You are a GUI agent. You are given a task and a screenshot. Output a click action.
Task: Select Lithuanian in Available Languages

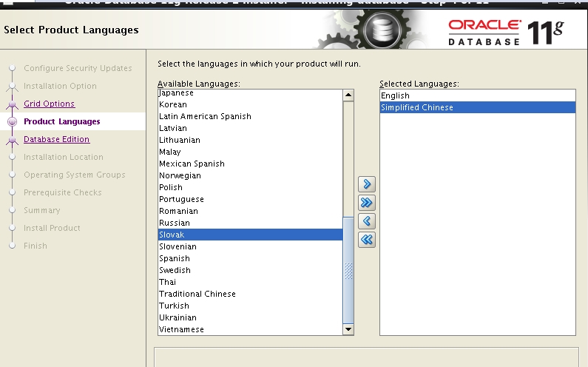point(250,140)
